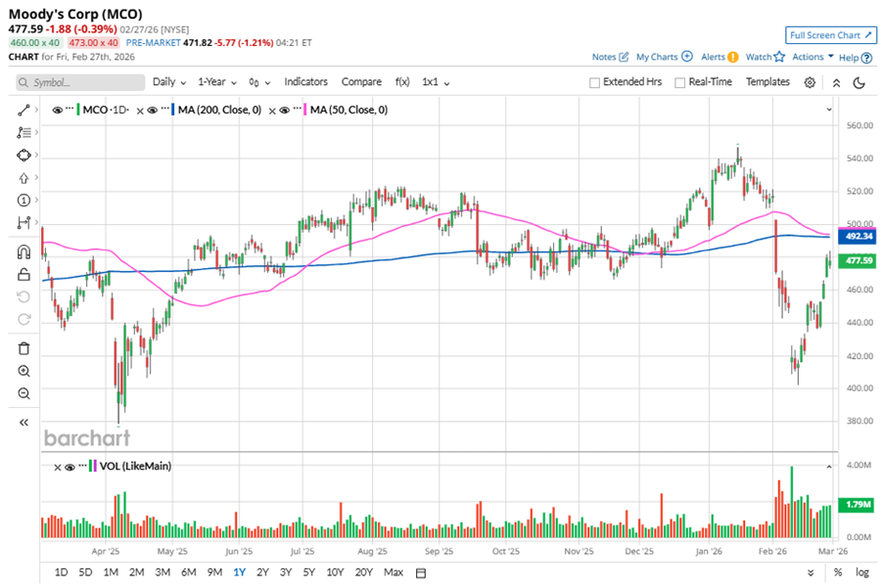
Task: Switch to the 6M time range
Action: point(188,572)
